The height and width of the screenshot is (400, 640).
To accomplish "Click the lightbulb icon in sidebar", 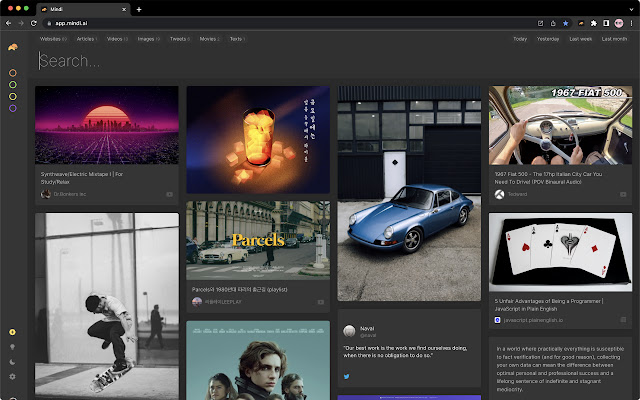I will pyautogui.click(x=13, y=347).
